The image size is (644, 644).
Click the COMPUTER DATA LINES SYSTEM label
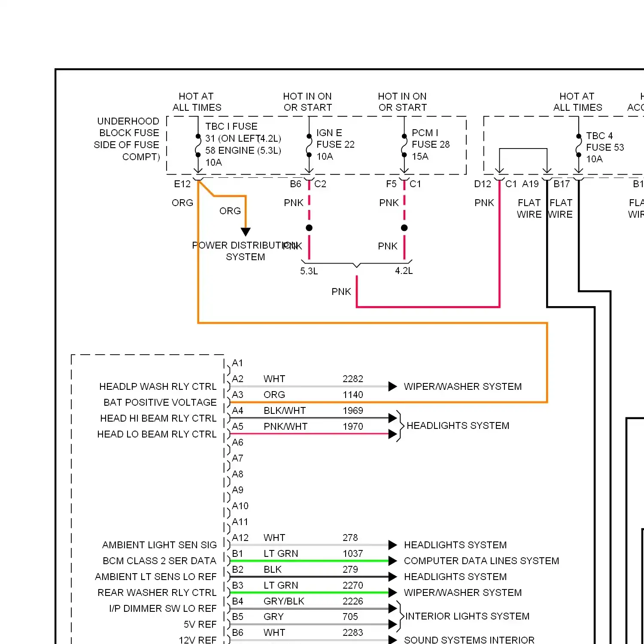coord(481,561)
